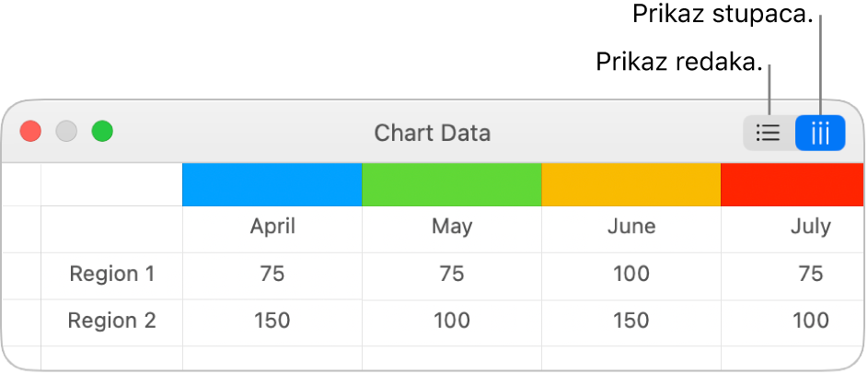Viewport: 868px width, 374px height.
Task: Close the Chart Data window
Action: click(x=31, y=132)
